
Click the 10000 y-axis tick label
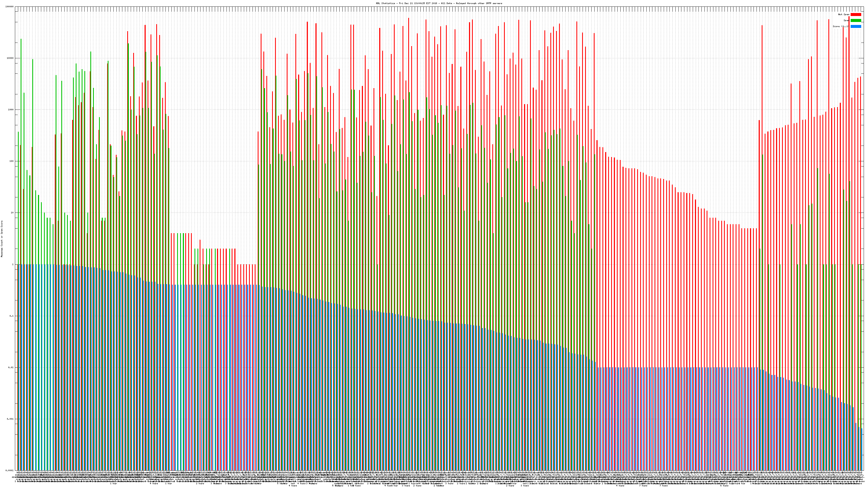coord(11,58)
